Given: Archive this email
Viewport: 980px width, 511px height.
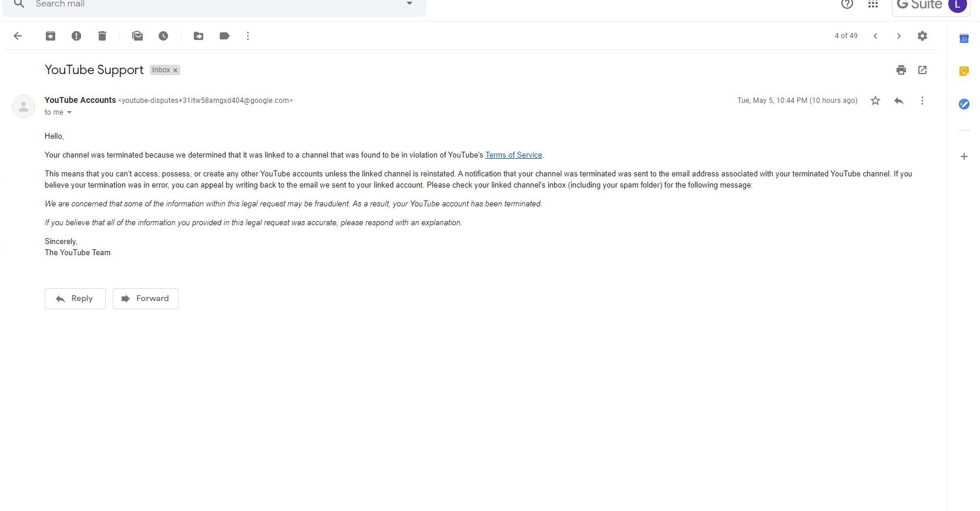Looking at the screenshot, I should coord(51,36).
